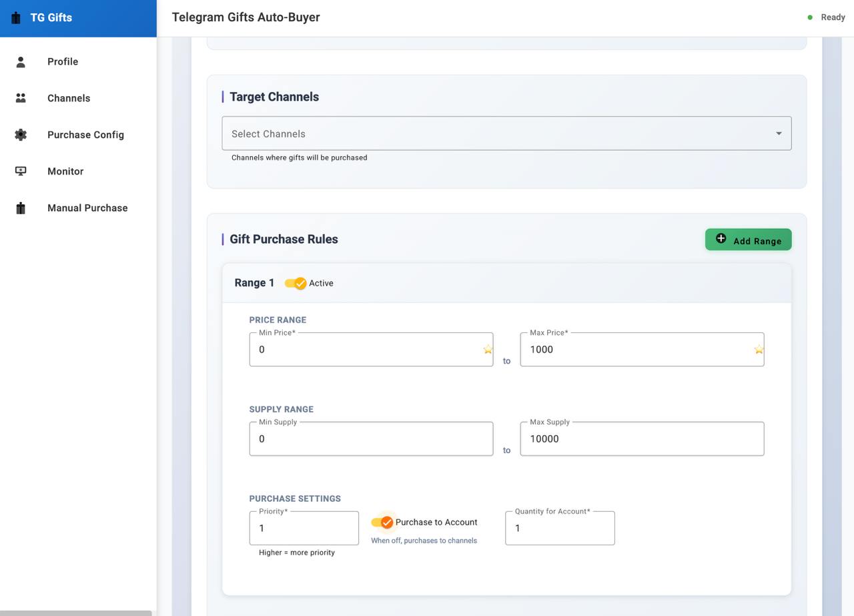Focus the Max Supply field
Image resolution: width=854 pixels, height=616 pixels.
click(x=642, y=438)
